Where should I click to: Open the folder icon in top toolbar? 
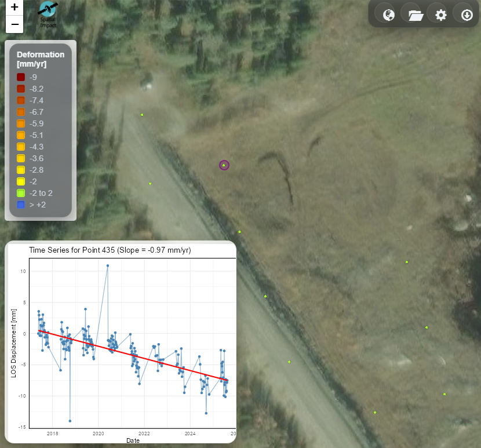[416, 15]
